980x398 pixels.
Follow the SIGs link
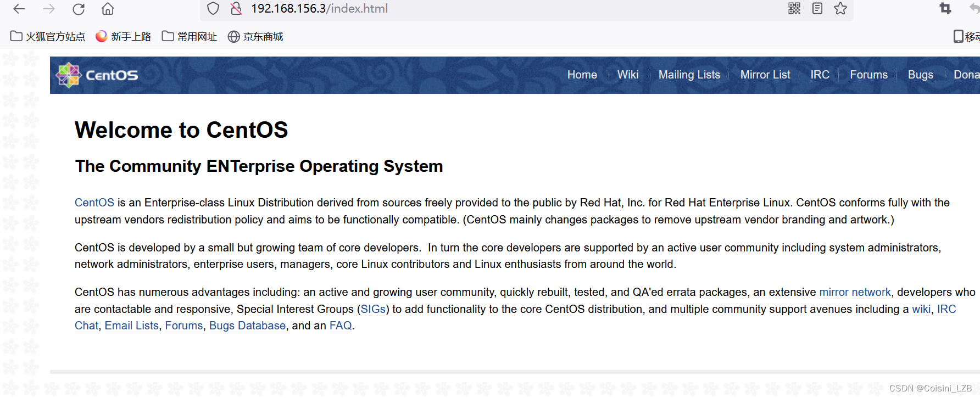coord(373,309)
